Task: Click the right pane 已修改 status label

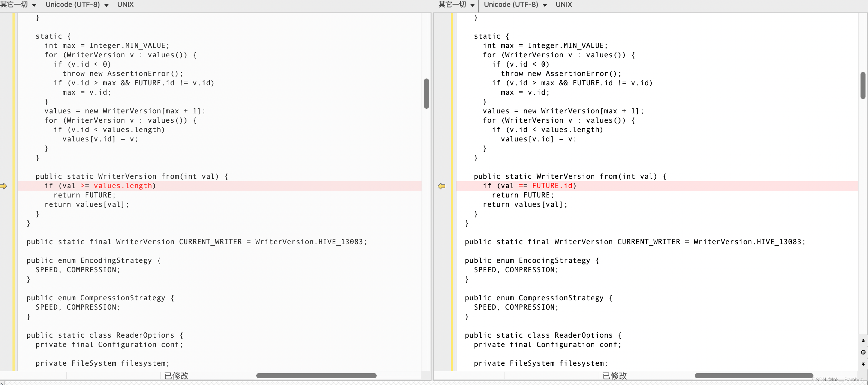Action: click(x=615, y=376)
